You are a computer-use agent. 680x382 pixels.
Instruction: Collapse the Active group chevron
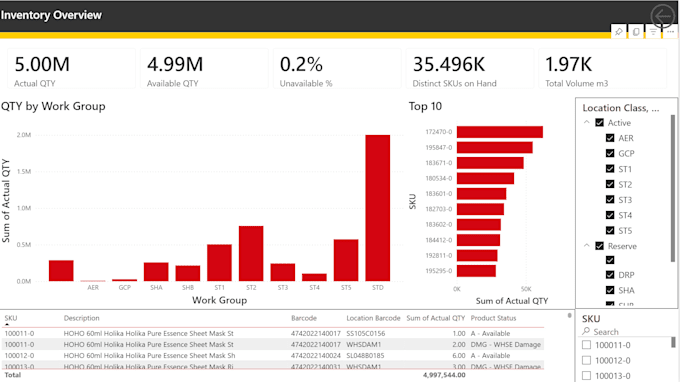(x=586, y=122)
